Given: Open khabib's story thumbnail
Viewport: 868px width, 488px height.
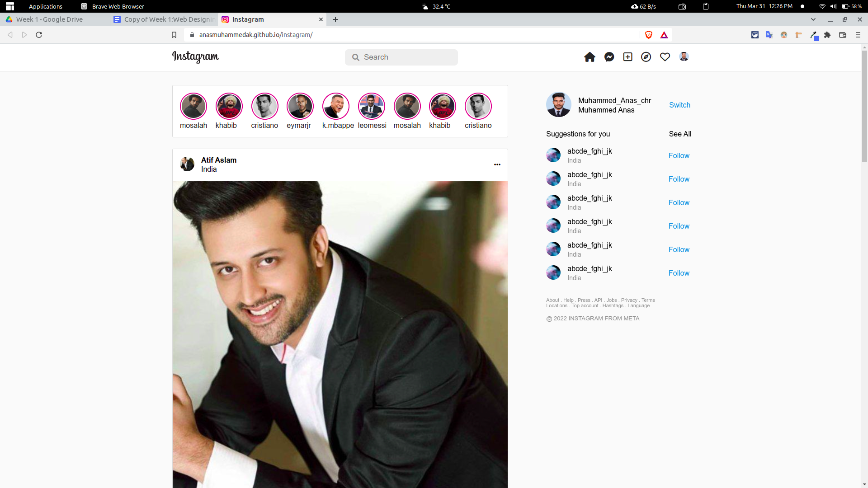Looking at the screenshot, I should (229, 106).
